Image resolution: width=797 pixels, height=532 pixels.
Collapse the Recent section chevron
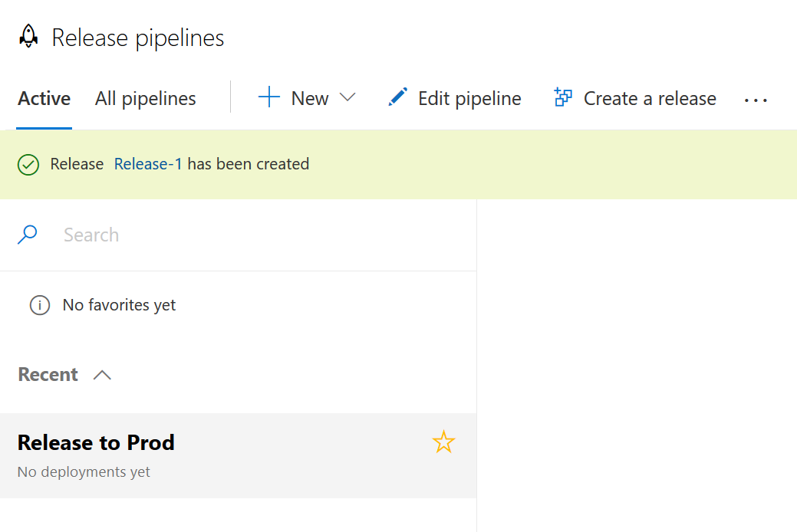click(x=102, y=375)
